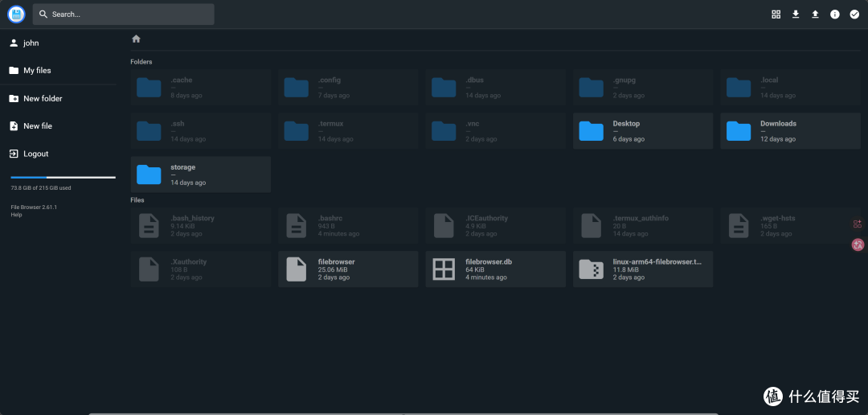Select the .bashrc file
The width and height of the screenshot is (868, 415).
(x=348, y=225)
